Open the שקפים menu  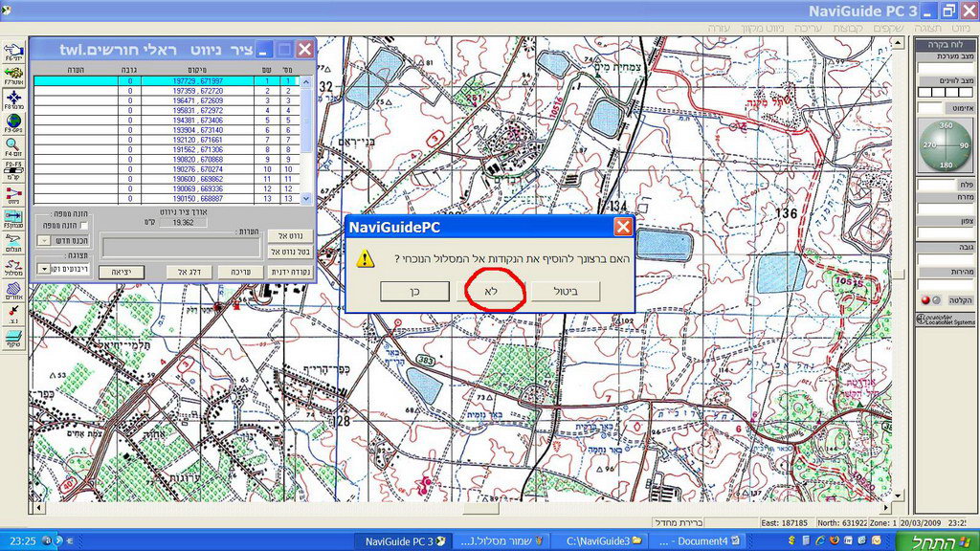888,29
